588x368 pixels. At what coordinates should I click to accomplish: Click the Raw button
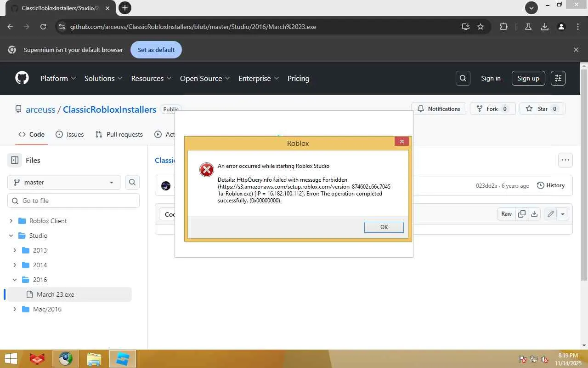tap(506, 214)
